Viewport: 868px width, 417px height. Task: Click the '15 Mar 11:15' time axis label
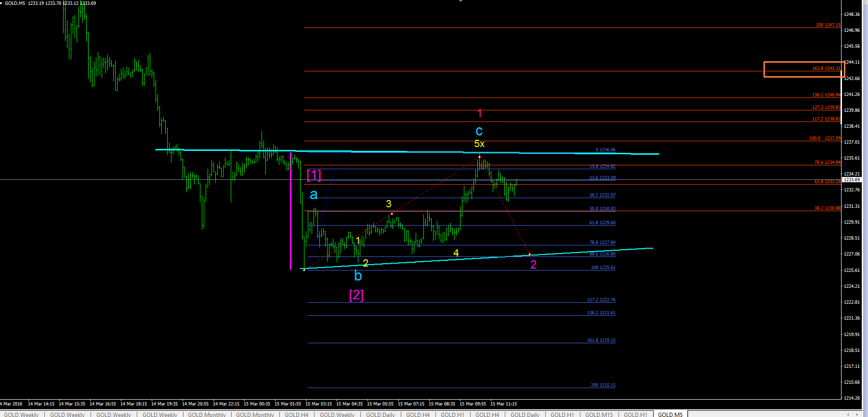click(x=503, y=404)
